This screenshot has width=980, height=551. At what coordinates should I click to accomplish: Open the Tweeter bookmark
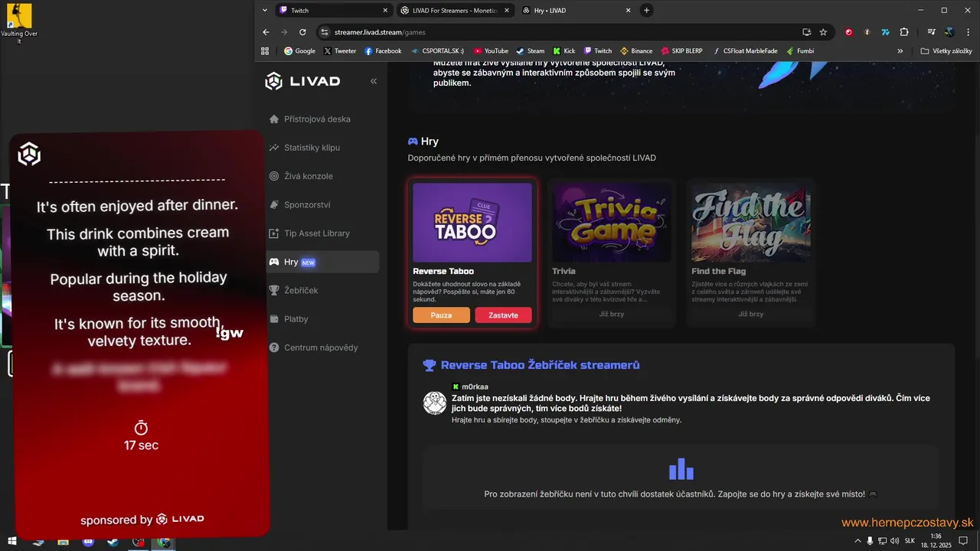340,51
